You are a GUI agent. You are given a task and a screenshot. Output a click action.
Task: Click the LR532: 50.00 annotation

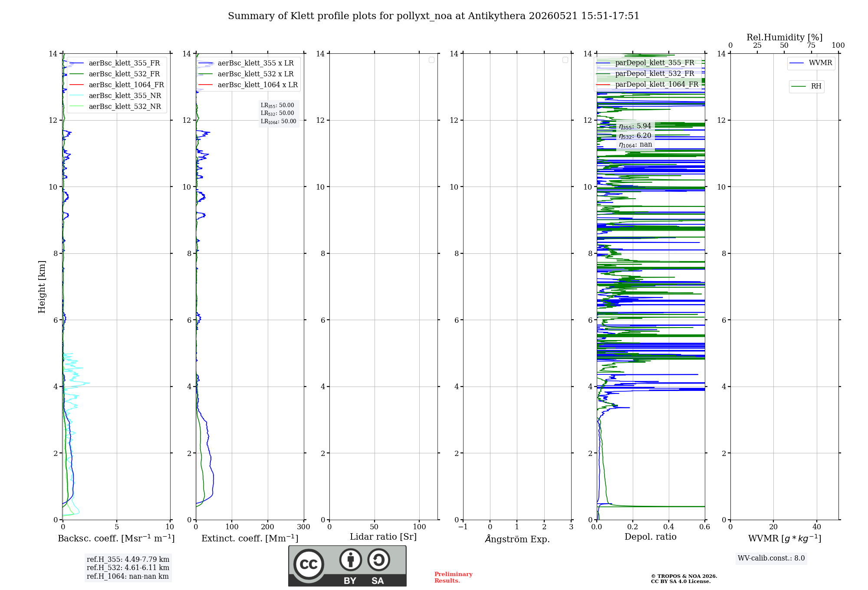(x=277, y=113)
